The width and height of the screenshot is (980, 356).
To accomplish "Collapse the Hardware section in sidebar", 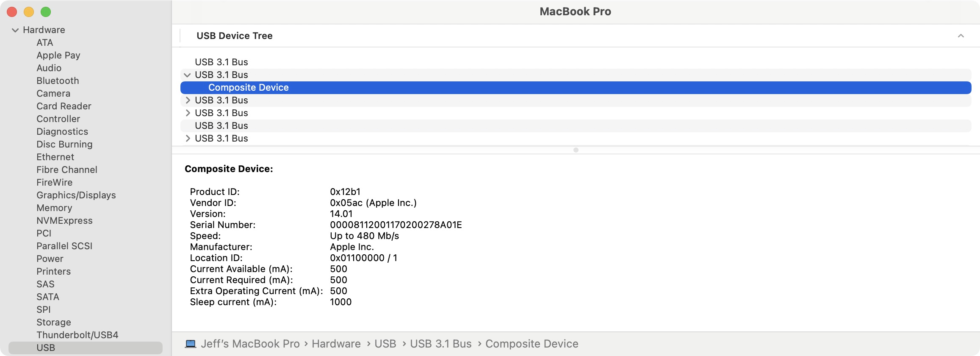I will (15, 30).
